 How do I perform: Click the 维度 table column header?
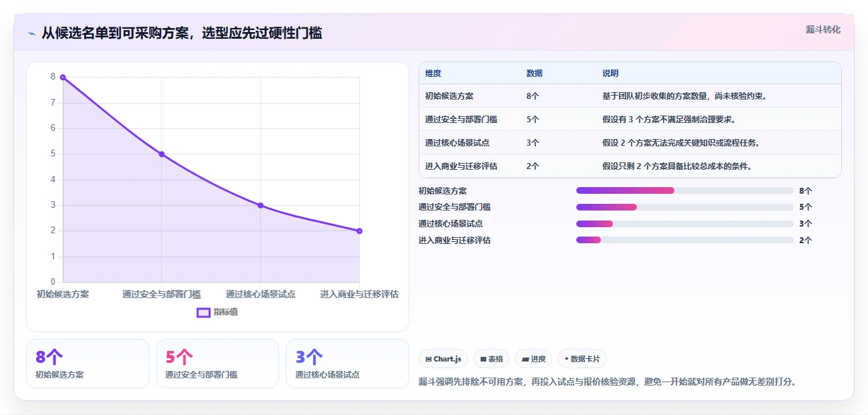(433, 74)
